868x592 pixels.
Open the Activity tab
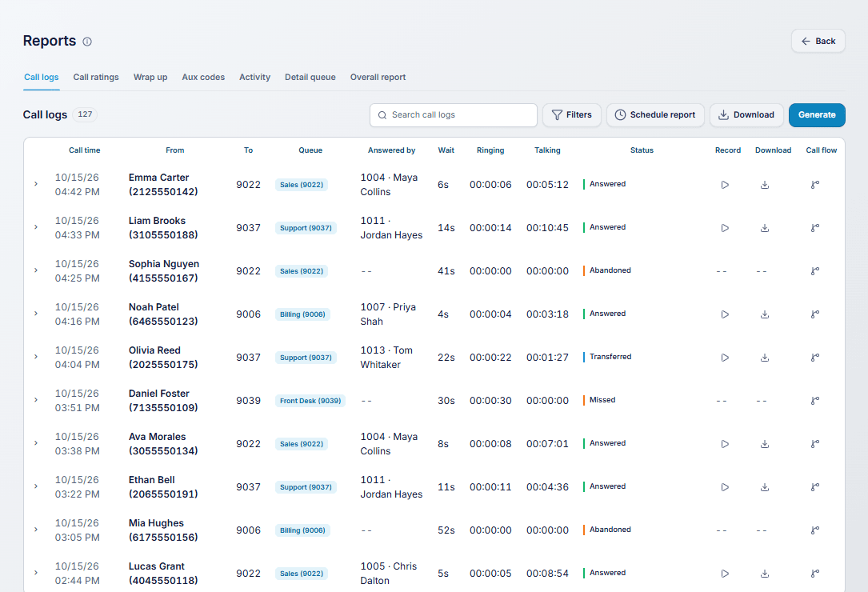(254, 77)
